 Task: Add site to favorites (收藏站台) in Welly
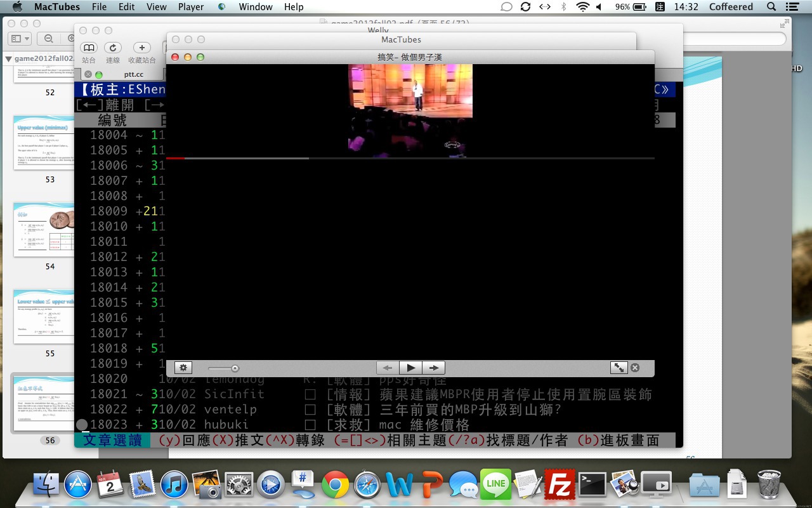142,48
